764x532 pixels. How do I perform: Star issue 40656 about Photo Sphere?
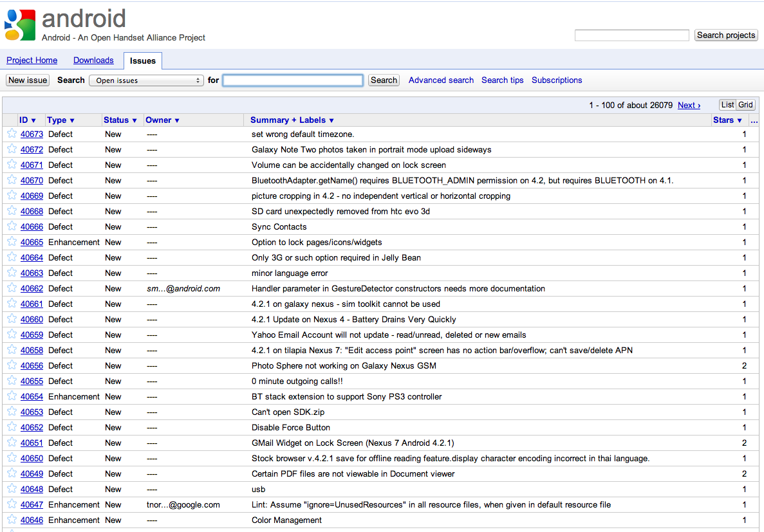(x=12, y=365)
